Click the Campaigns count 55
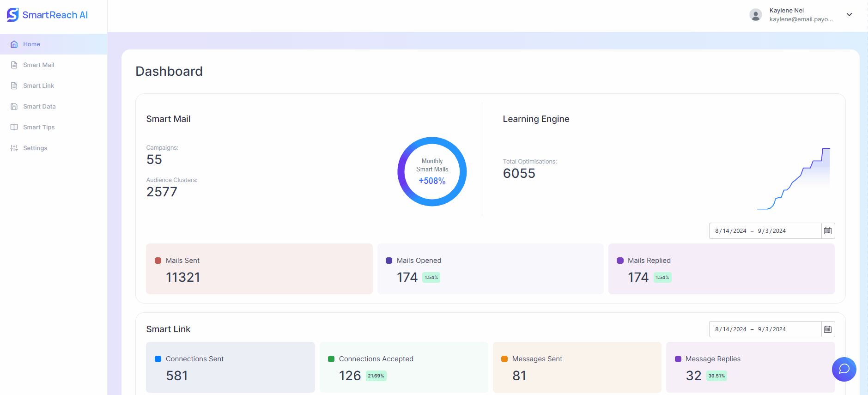Image resolution: width=868 pixels, height=395 pixels. pos(154,159)
